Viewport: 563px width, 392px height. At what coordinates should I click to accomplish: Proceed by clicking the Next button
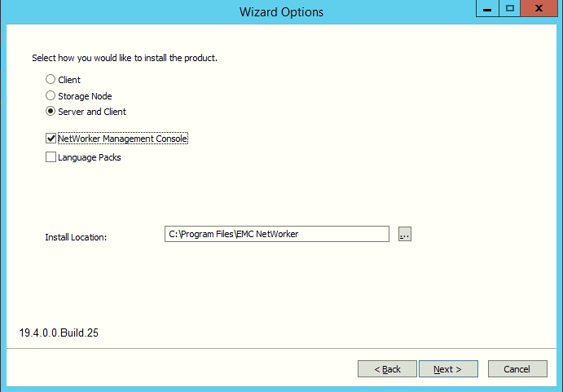448,369
